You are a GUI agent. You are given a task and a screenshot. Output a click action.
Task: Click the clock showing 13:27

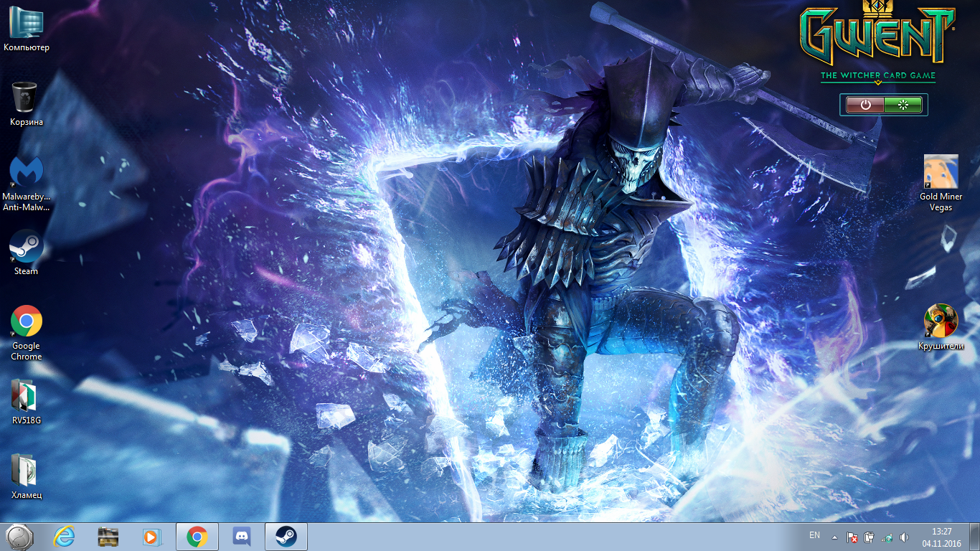point(942,537)
